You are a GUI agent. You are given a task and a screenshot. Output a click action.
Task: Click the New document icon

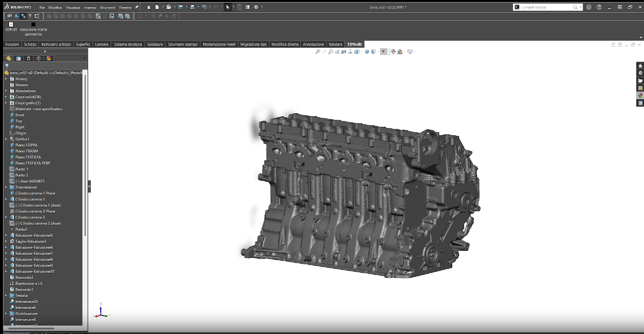click(x=157, y=7)
